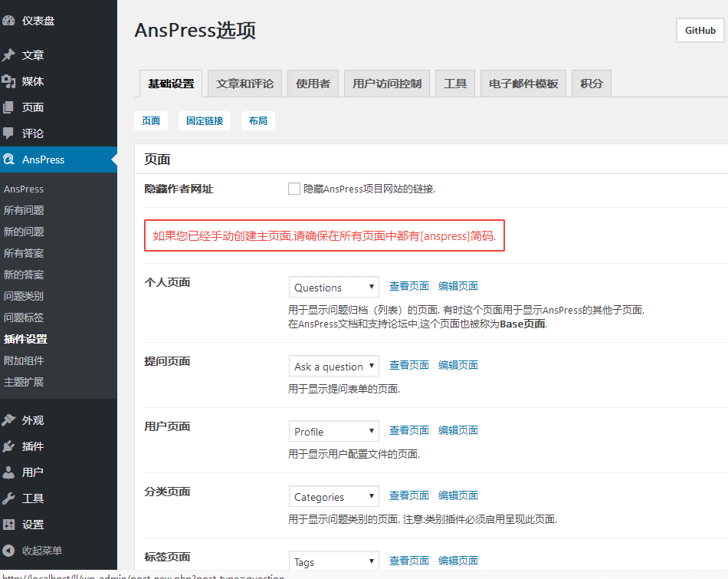
Task: Click the wrench icon beside 工具
Action: 9,498
